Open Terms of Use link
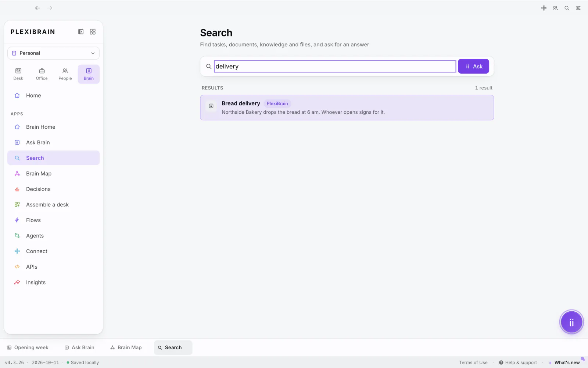This screenshot has height=368, width=588. [473, 362]
